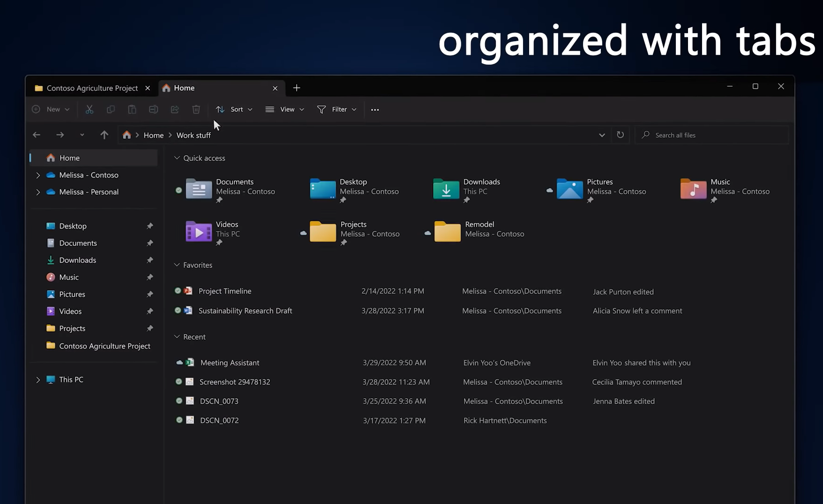The width and height of the screenshot is (823, 504).
Task: Expand the address bar history chevron
Action: pyautogui.click(x=602, y=135)
